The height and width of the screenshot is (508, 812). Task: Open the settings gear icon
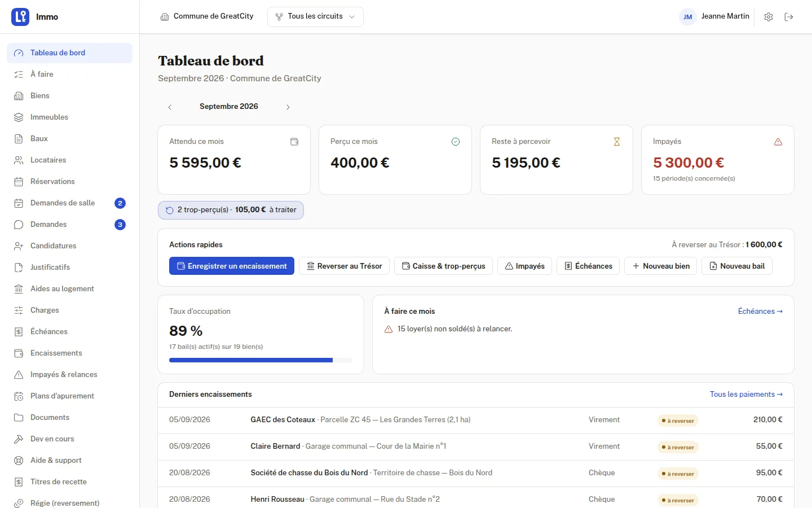click(769, 17)
